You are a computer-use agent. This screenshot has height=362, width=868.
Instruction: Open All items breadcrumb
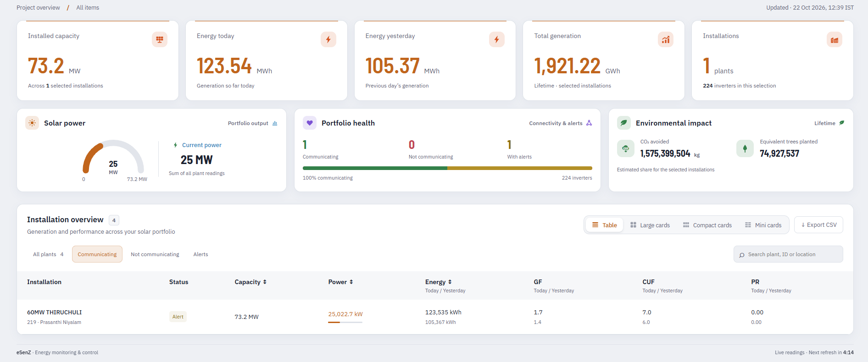(x=88, y=8)
